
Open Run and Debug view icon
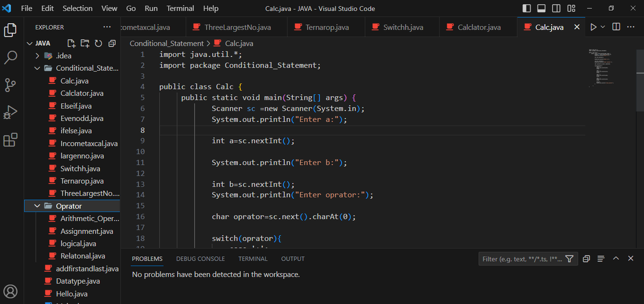pos(11,112)
